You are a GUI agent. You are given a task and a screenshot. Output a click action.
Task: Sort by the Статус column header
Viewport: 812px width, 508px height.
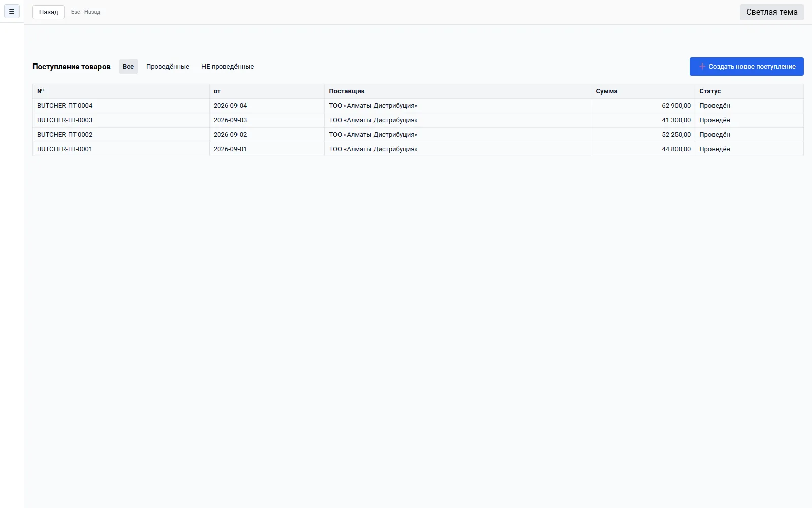click(710, 91)
